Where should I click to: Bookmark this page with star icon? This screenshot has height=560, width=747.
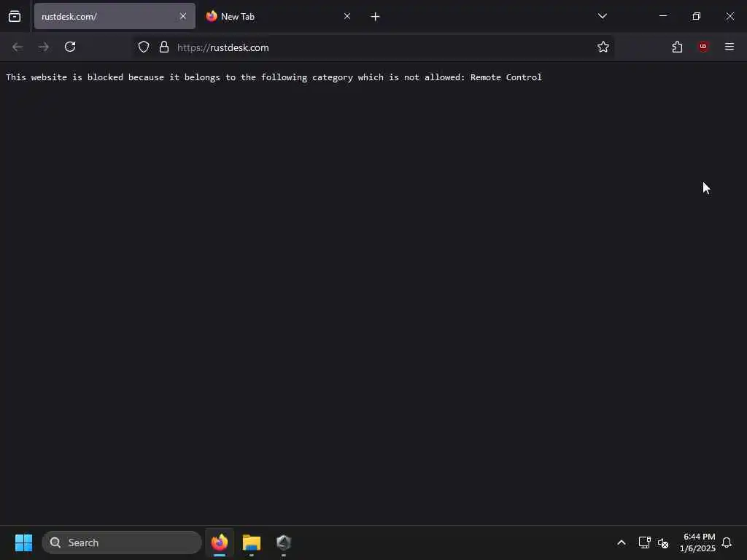click(x=603, y=47)
